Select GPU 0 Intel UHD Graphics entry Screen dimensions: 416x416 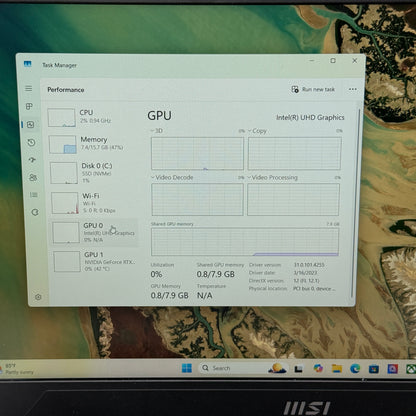(x=94, y=232)
